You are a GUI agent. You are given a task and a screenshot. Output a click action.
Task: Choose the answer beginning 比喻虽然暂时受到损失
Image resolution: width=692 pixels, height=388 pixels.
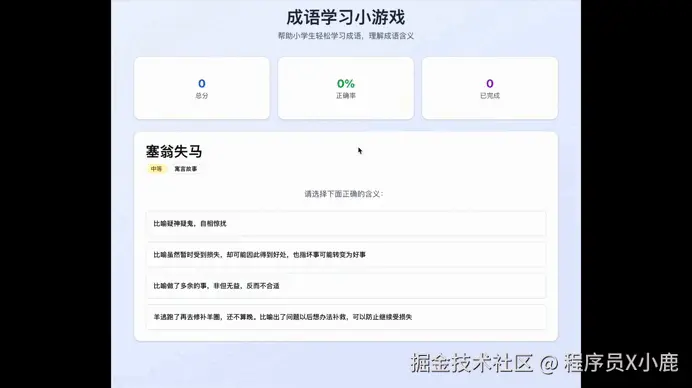346,255
